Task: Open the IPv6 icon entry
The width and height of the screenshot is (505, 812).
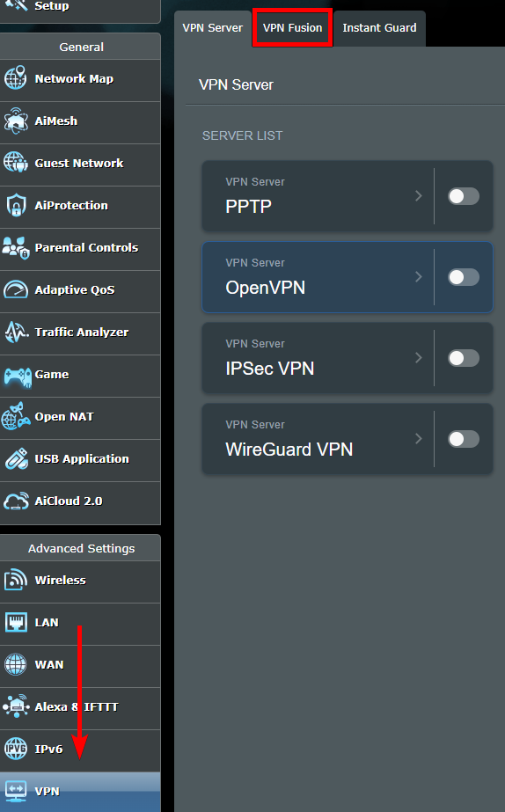Action: 16,749
